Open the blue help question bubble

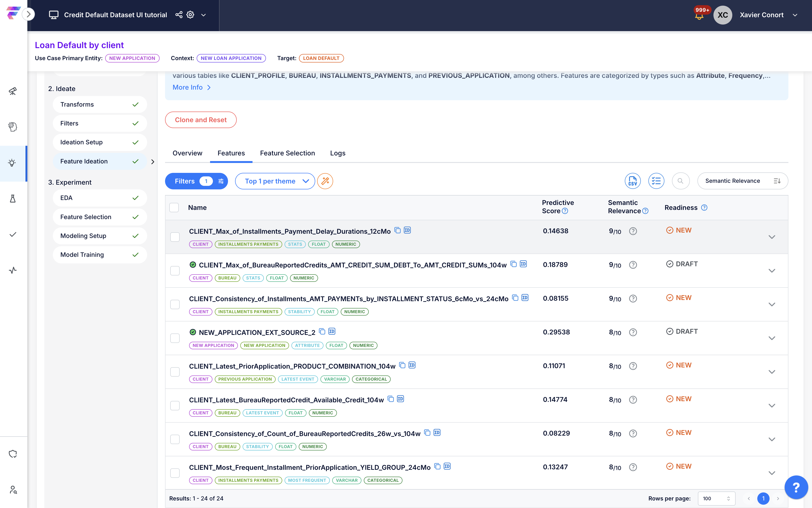tap(796, 487)
